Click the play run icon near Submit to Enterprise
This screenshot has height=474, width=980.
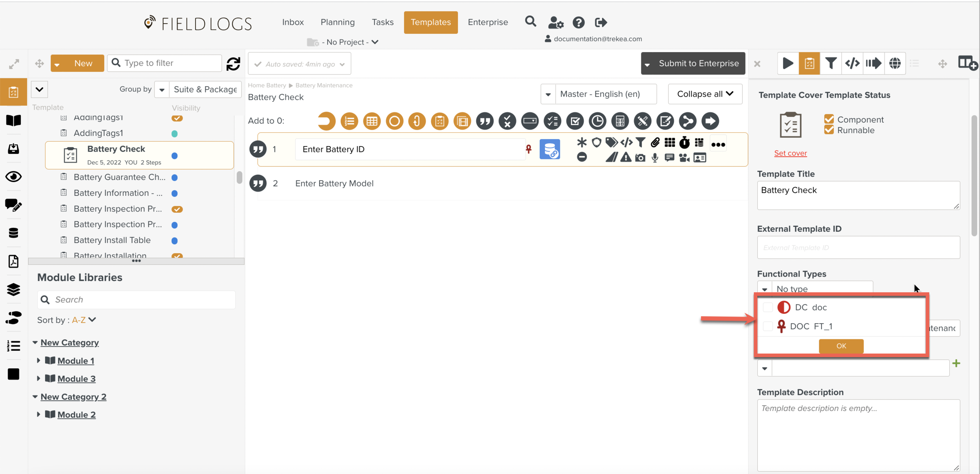point(788,63)
